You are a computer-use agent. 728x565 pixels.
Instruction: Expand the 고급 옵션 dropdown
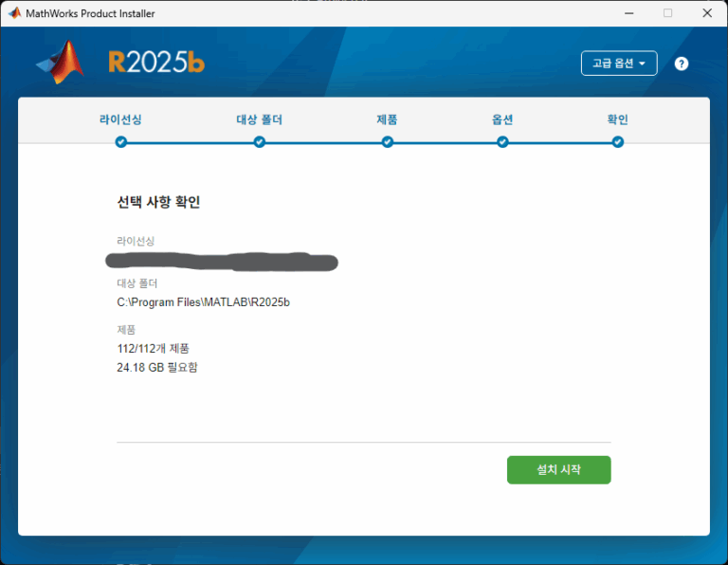(x=618, y=64)
